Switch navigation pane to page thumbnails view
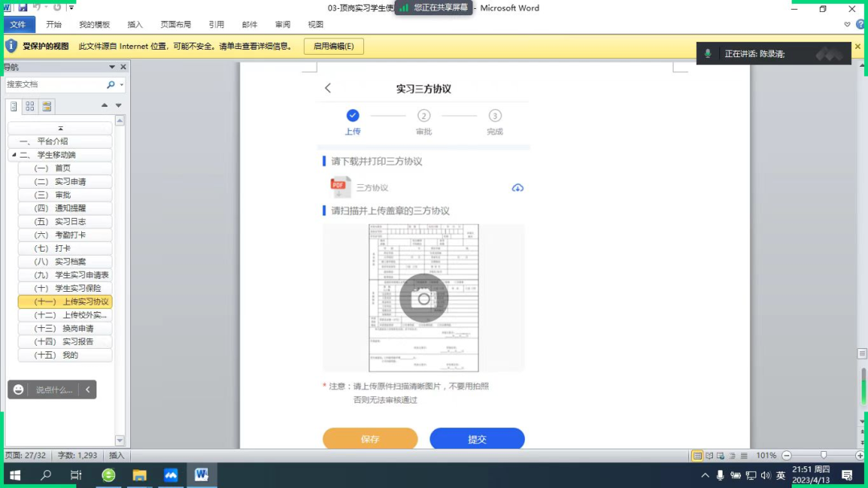868x488 pixels. (x=30, y=106)
